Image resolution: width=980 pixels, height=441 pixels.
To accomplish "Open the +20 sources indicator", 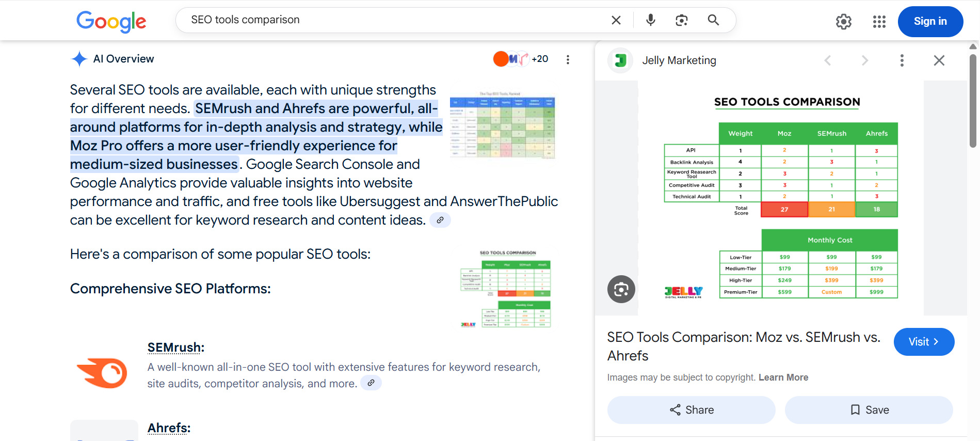I will (x=520, y=59).
